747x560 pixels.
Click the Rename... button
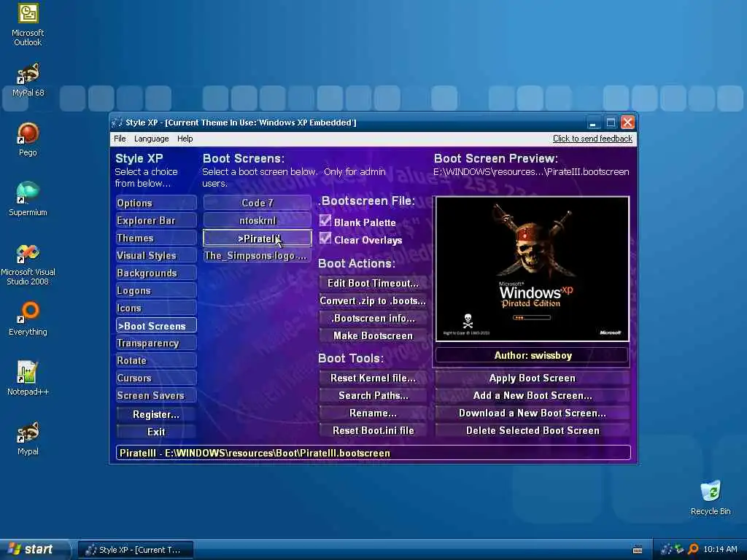click(373, 413)
